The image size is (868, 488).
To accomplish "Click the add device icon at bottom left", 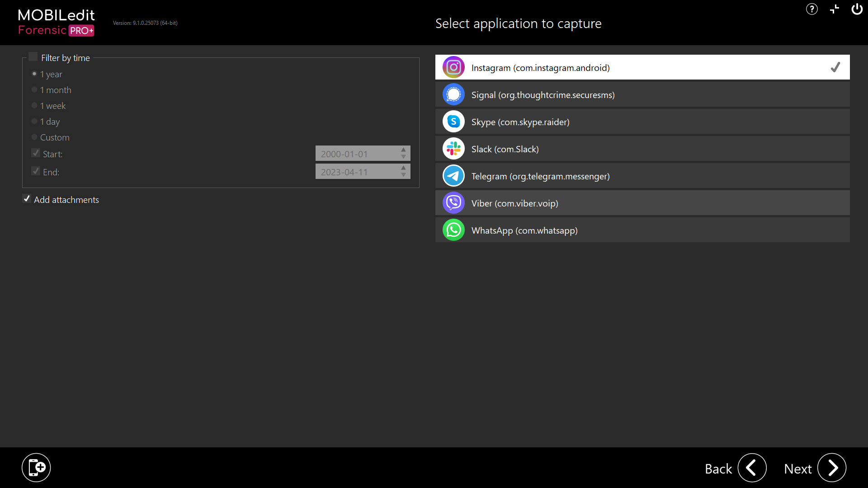I will (x=36, y=467).
